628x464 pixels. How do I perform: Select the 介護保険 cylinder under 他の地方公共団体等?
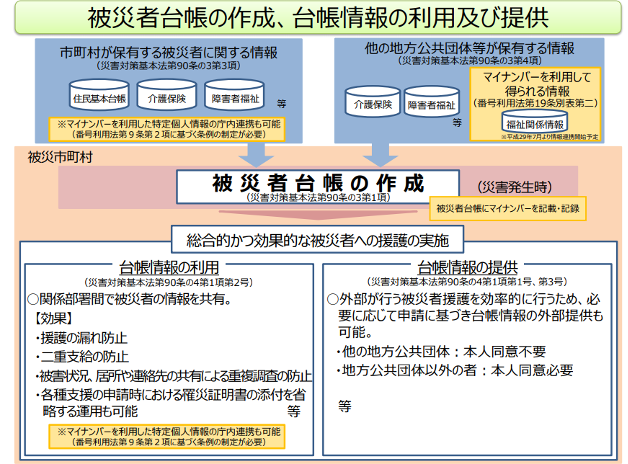(x=373, y=102)
